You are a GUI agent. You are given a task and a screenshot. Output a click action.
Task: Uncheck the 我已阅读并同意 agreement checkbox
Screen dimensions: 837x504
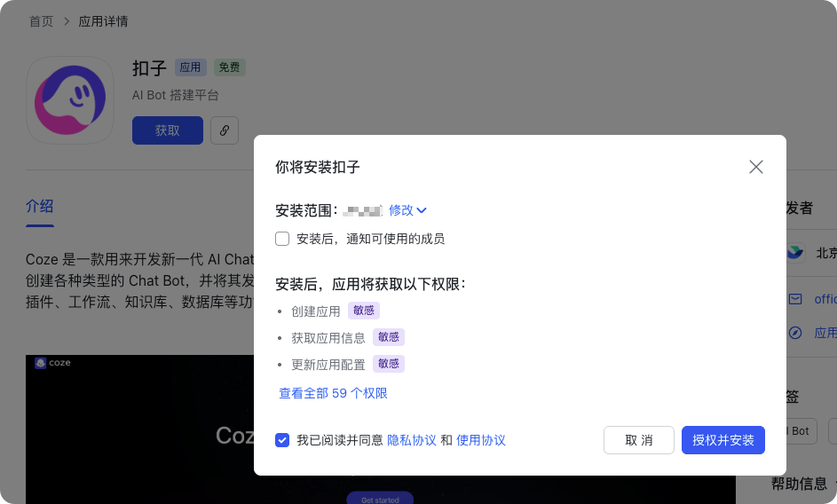point(282,440)
